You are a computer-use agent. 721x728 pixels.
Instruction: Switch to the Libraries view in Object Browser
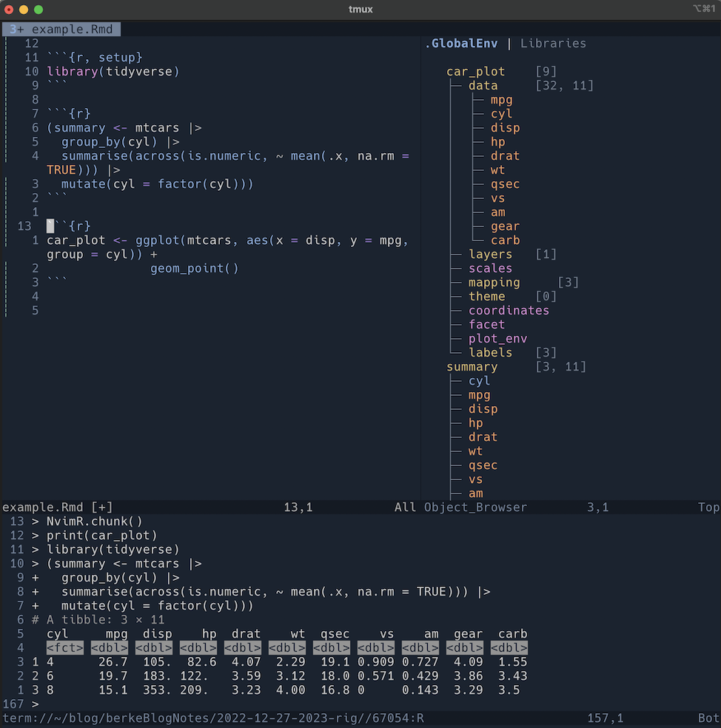[x=553, y=43]
